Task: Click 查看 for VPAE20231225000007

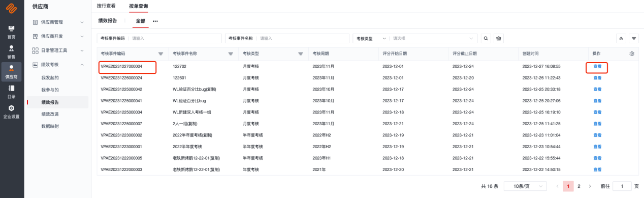Action: pyautogui.click(x=597, y=124)
